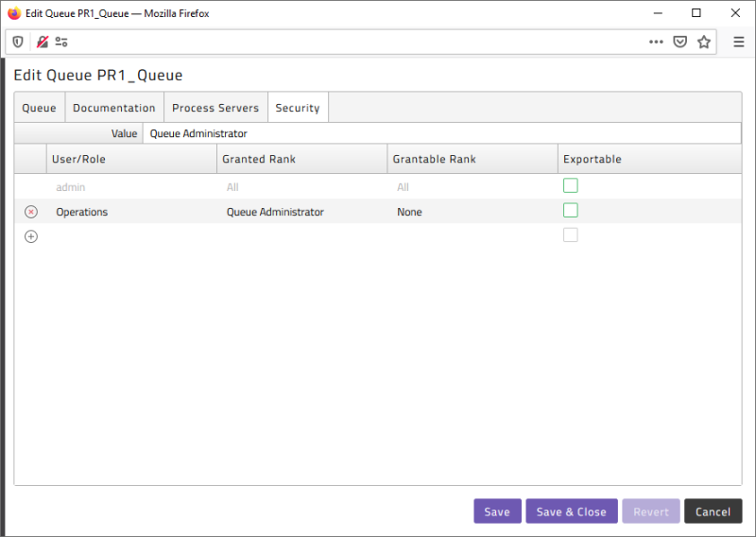Remove the Operations role row

[x=31, y=212]
